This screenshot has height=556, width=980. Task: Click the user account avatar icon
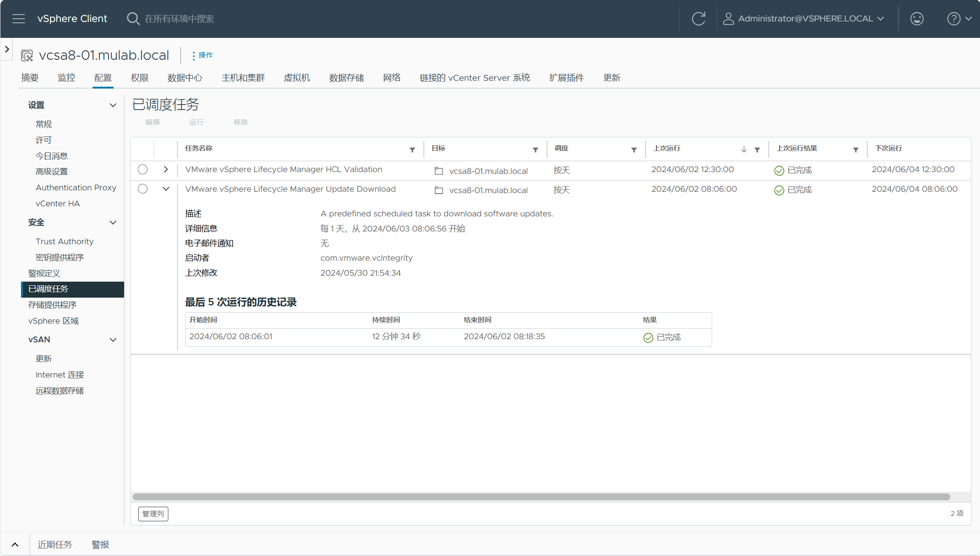729,19
